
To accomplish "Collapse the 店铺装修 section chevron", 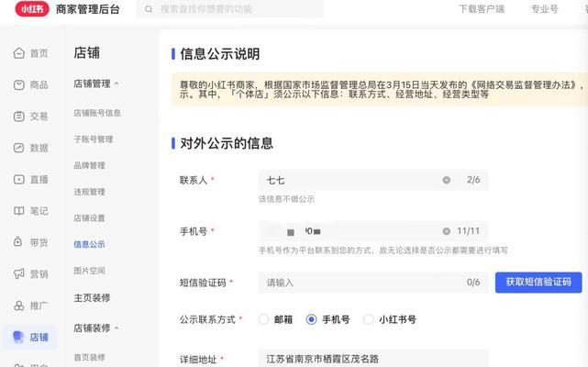I will coord(116,328).
